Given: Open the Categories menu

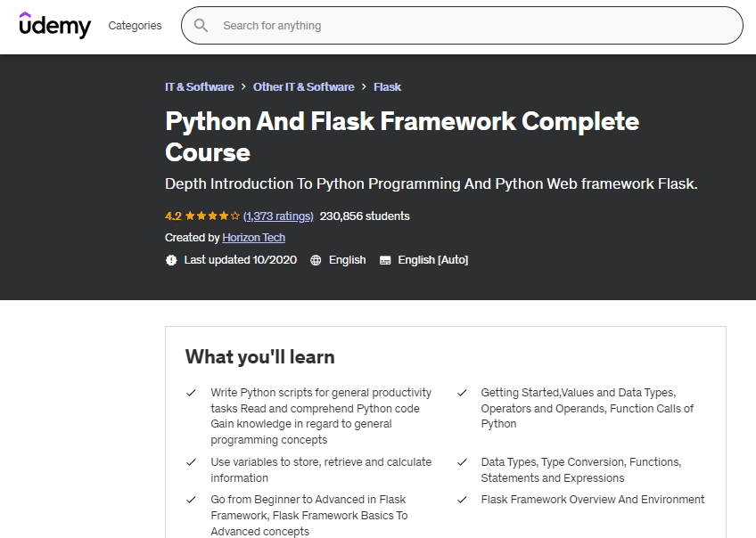Looking at the screenshot, I should click(135, 26).
